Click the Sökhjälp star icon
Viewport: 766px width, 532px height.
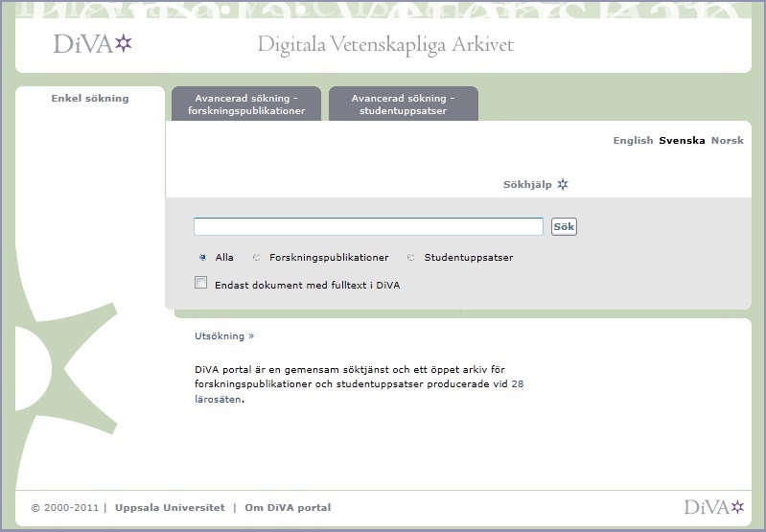[563, 184]
